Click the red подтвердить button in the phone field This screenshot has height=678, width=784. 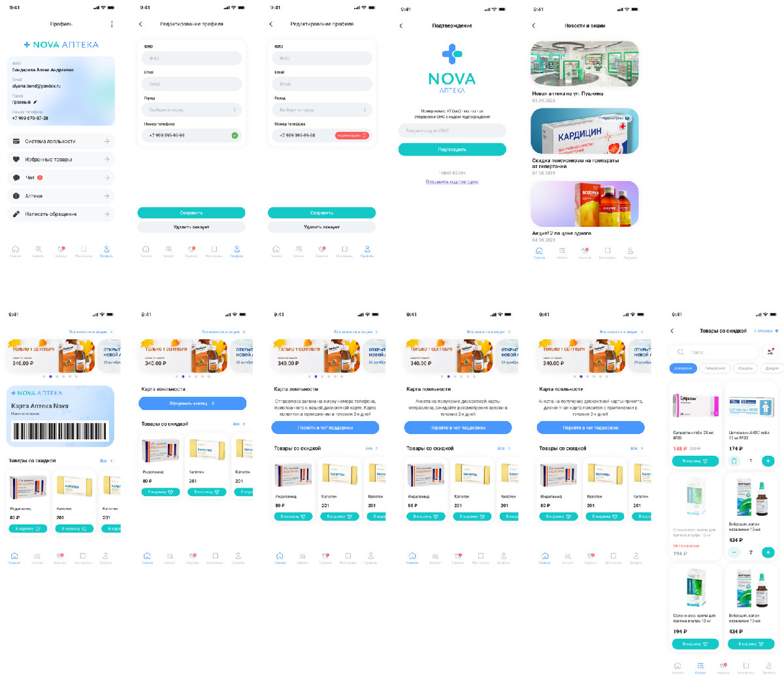pos(352,135)
